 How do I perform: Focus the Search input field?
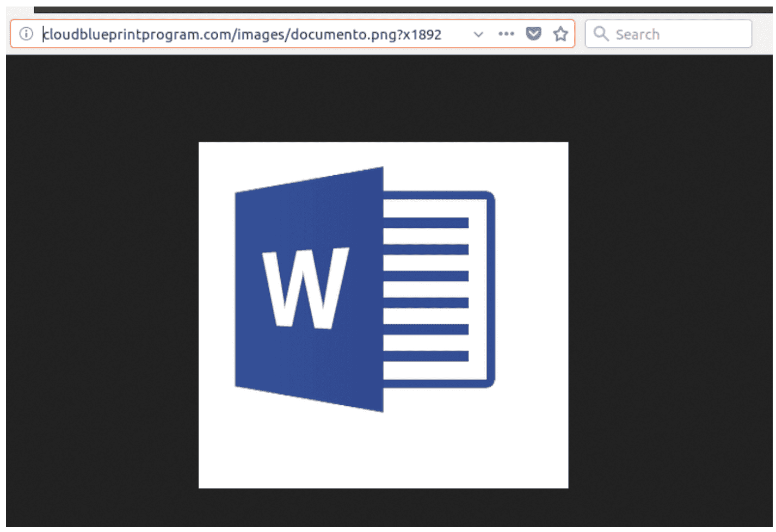680,34
